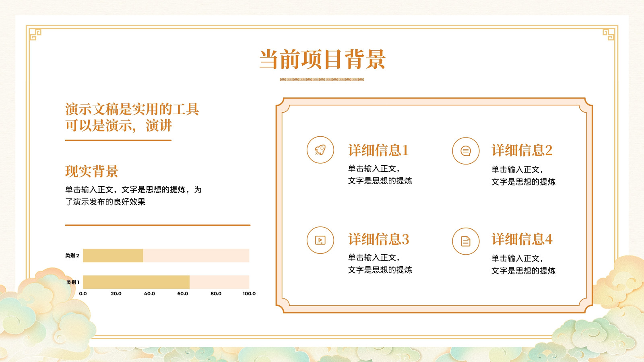
Task: Click the 类别 2 chart label
Action: click(x=72, y=255)
